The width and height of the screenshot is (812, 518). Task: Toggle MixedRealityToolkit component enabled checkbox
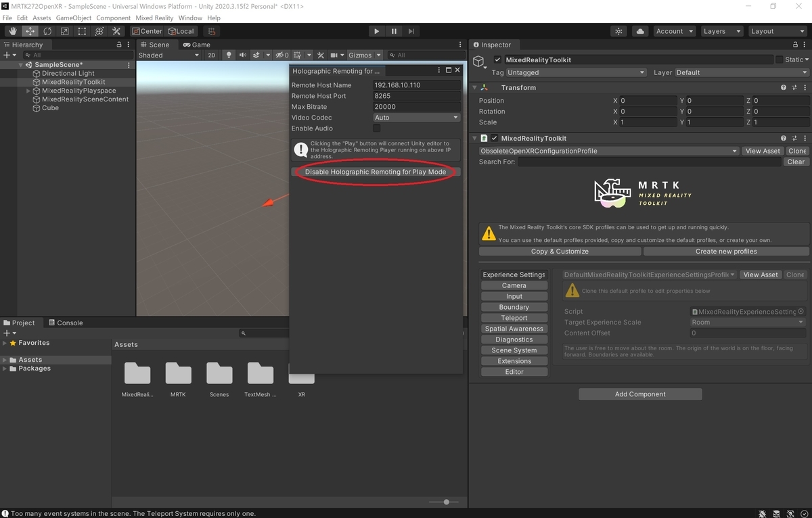[x=495, y=138]
